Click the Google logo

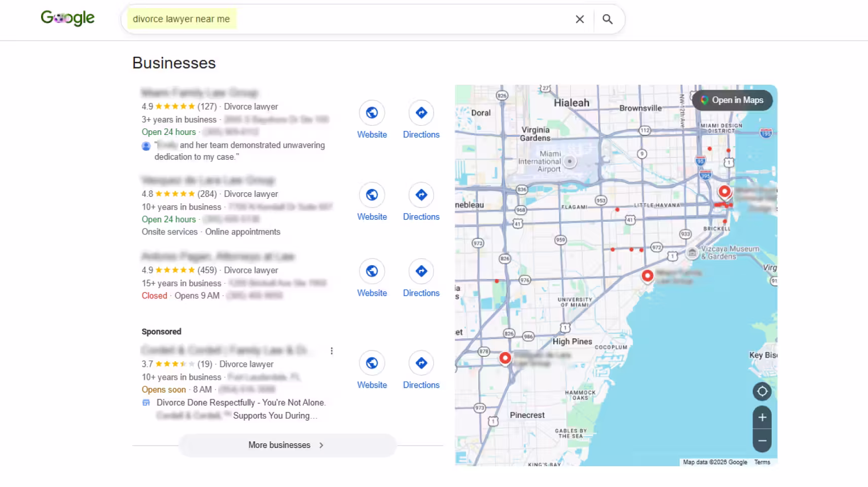click(67, 18)
